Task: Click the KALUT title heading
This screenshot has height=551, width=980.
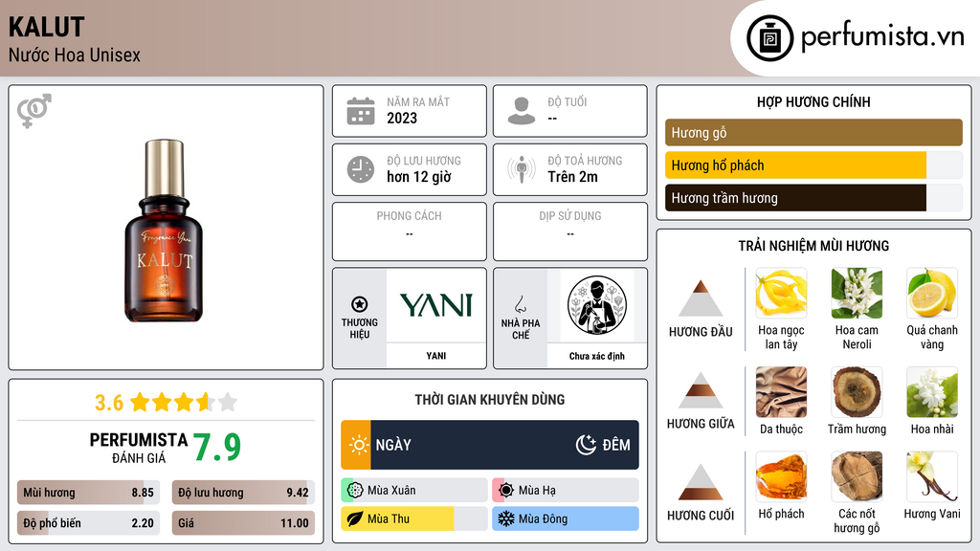Action: click(x=46, y=27)
